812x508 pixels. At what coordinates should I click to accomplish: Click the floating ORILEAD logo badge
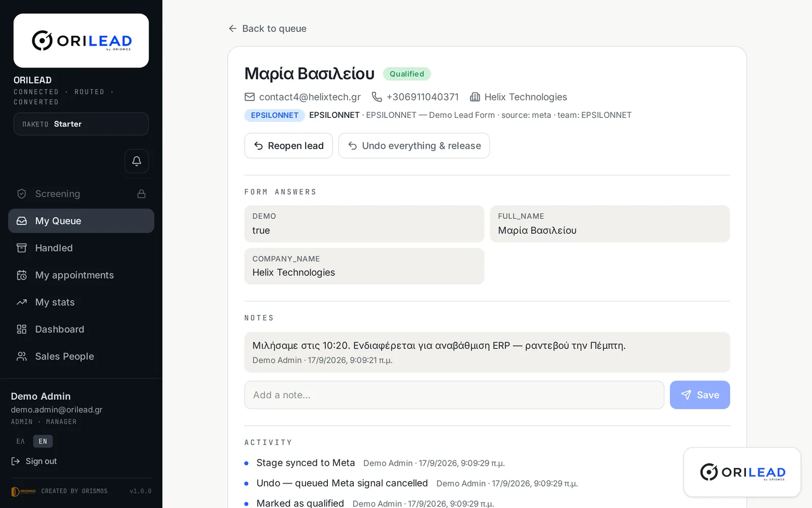pyautogui.click(x=742, y=472)
